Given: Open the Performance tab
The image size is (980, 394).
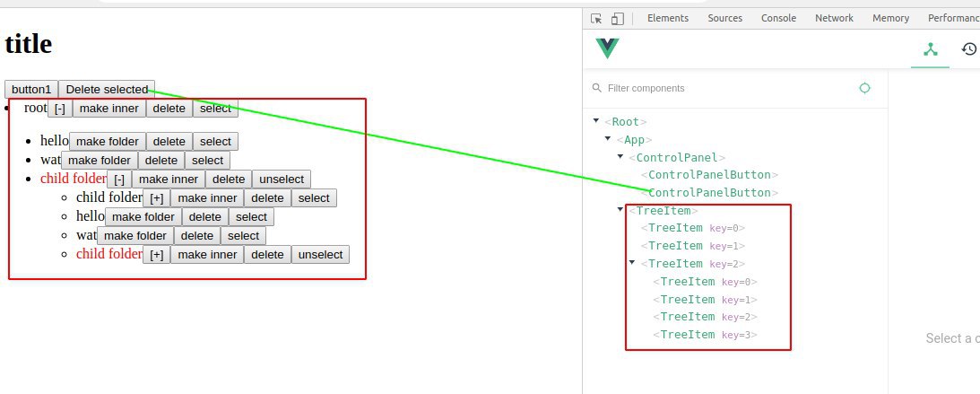Looking at the screenshot, I should [x=953, y=18].
